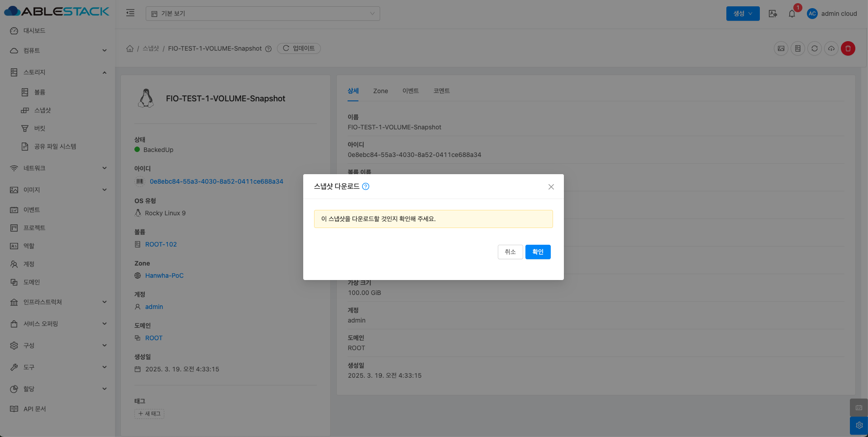
Task: Click the red delete snapshot trash icon
Action: [848, 48]
